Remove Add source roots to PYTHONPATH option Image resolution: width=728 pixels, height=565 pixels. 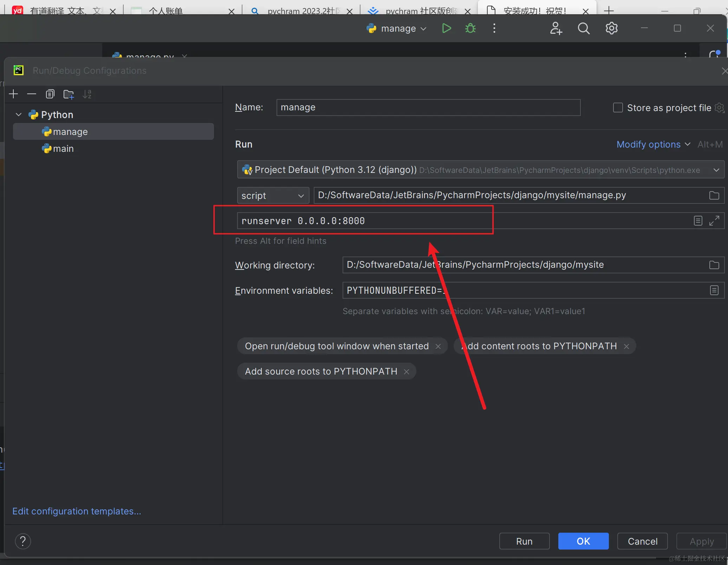click(x=407, y=371)
